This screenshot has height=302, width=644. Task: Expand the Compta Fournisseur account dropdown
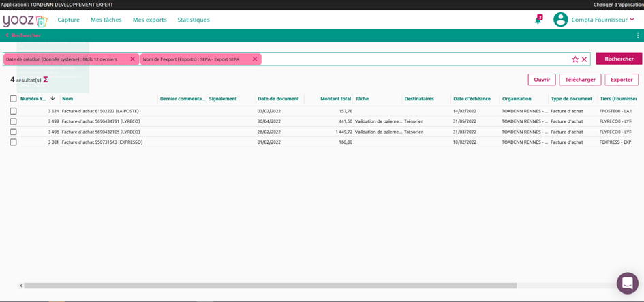[x=632, y=20]
